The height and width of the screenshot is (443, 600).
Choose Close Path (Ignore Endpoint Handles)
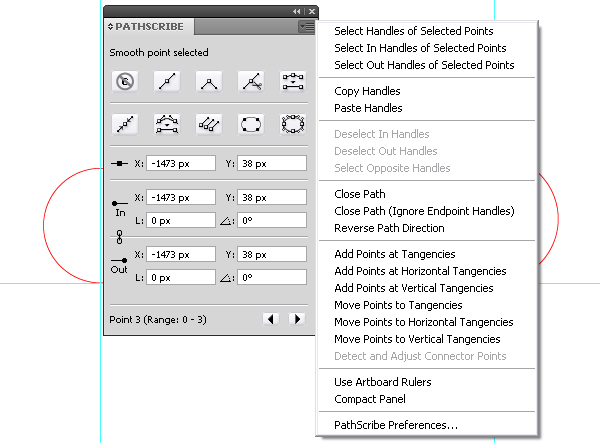(x=427, y=211)
